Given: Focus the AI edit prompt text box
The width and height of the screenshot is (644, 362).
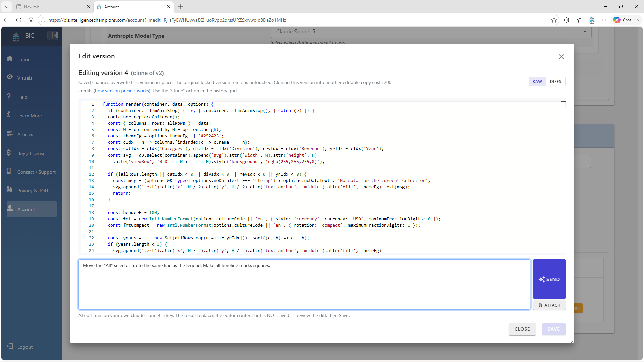Looking at the screenshot, I should coord(304,285).
